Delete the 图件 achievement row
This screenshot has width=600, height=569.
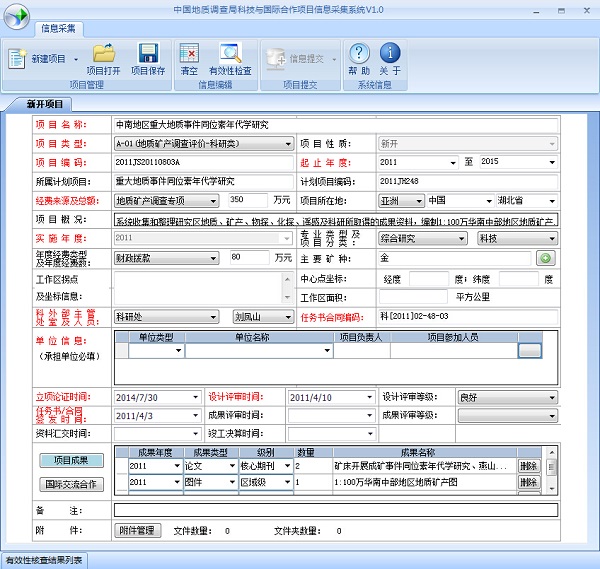[x=529, y=482]
